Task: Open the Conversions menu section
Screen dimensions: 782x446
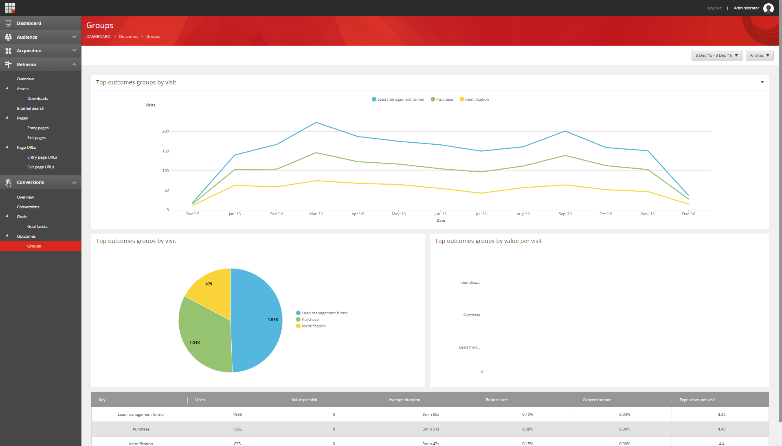Action: pos(30,183)
